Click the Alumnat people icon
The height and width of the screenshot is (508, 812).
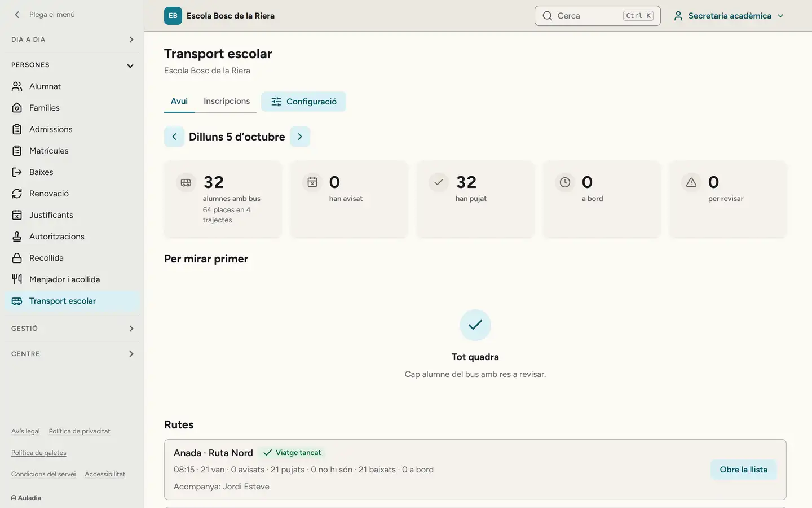[17, 86]
